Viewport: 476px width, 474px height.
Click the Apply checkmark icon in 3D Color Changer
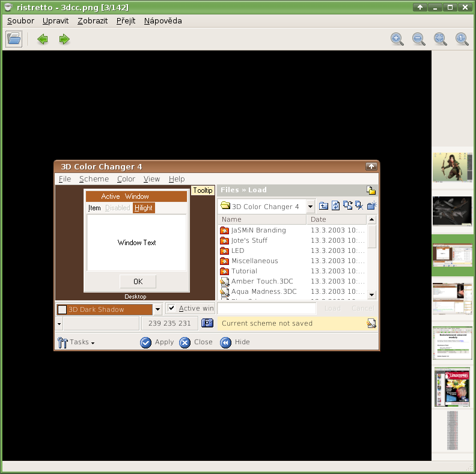[146, 342]
